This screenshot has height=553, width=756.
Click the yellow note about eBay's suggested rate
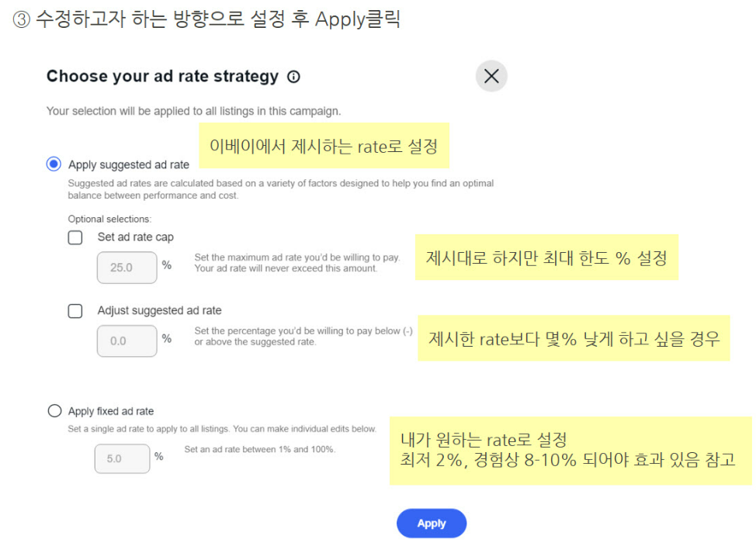pos(324,146)
